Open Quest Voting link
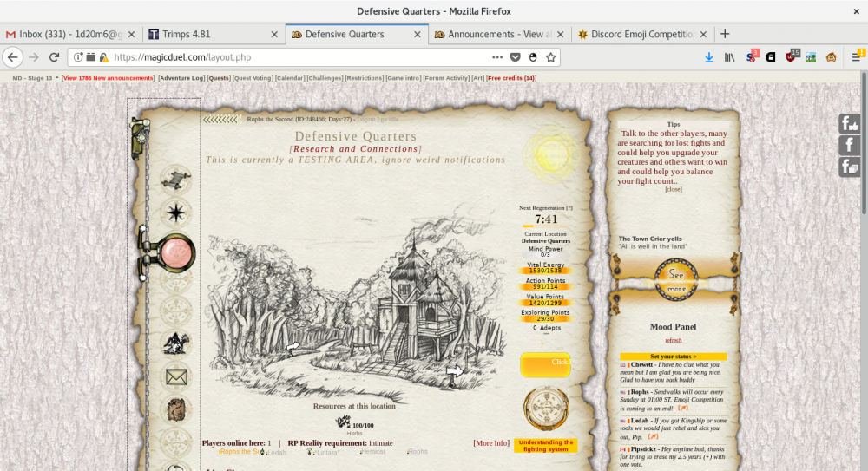The width and height of the screenshot is (868, 471). pyautogui.click(x=253, y=78)
